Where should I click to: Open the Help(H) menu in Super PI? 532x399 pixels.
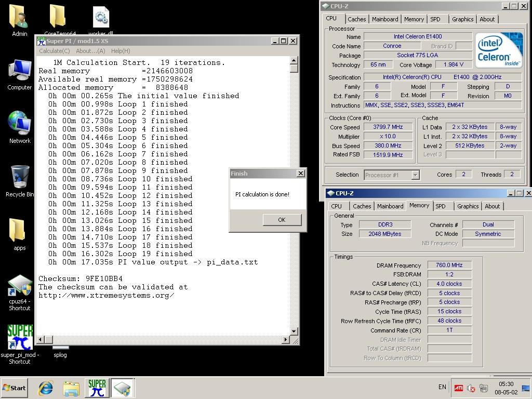(121, 51)
